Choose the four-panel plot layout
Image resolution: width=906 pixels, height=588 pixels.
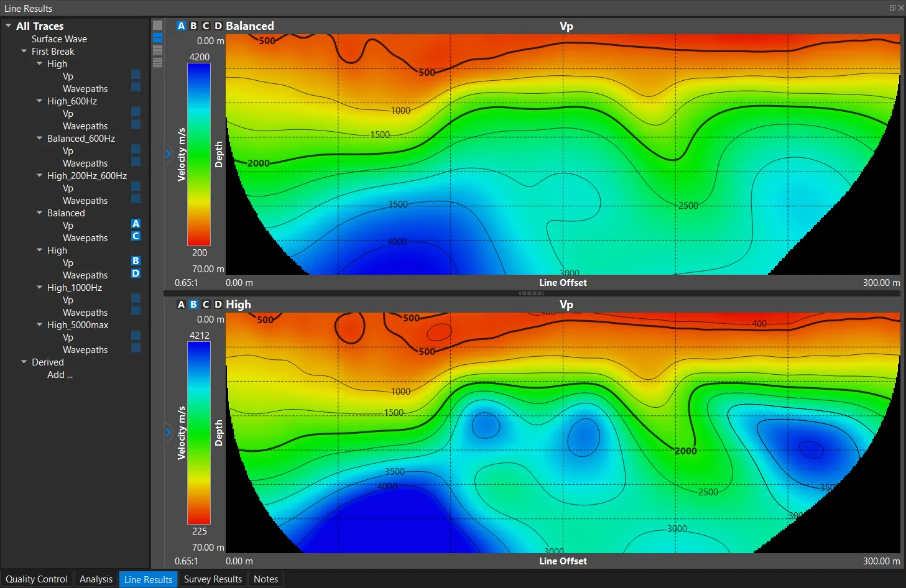pos(157,62)
